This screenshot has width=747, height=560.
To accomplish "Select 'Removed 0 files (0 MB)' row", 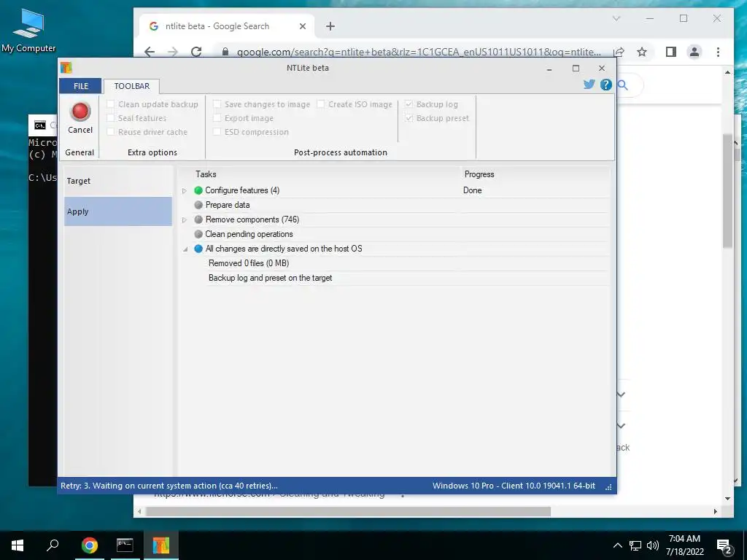I will 249,263.
